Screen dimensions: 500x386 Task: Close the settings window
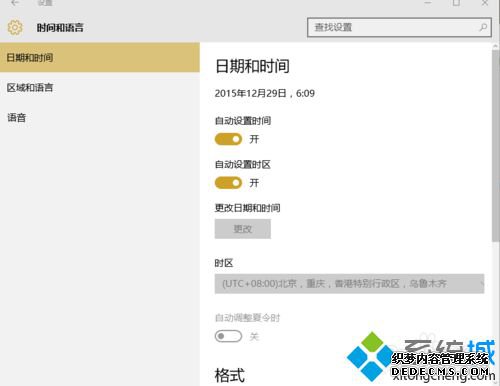click(485, 3)
